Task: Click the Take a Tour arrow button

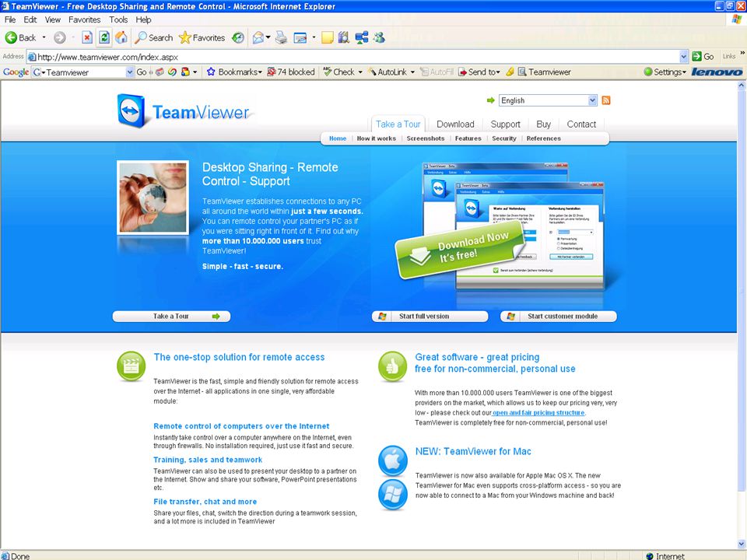Action: tap(171, 317)
